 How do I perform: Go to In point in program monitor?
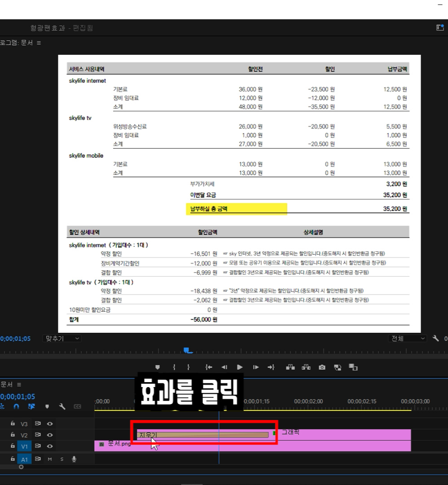(x=209, y=367)
